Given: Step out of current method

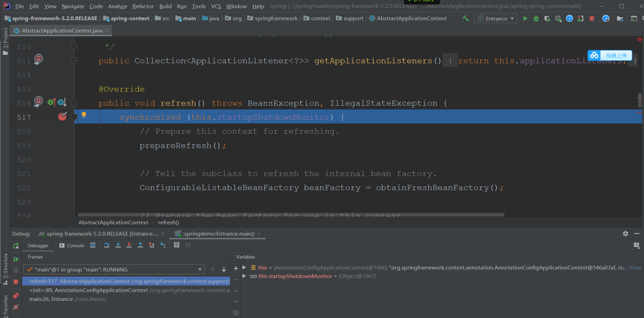Looking at the screenshot, I should tap(140, 245).
